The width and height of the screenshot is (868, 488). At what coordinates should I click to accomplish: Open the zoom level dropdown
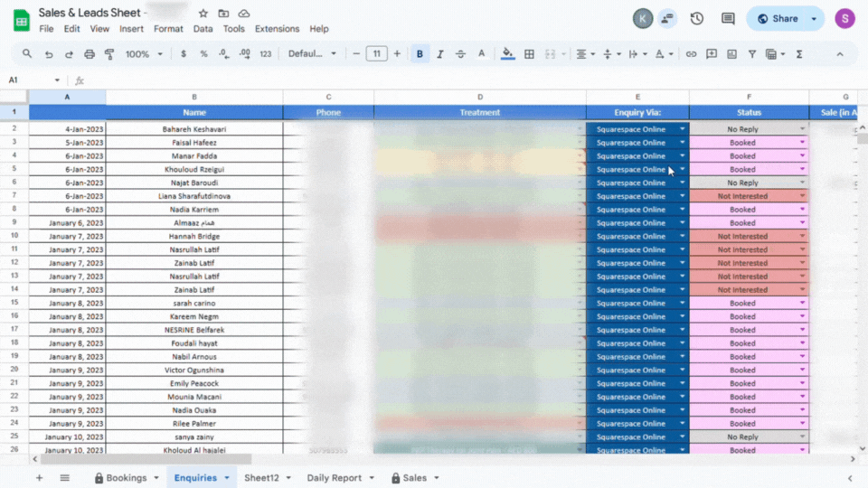tap(143, 54)
